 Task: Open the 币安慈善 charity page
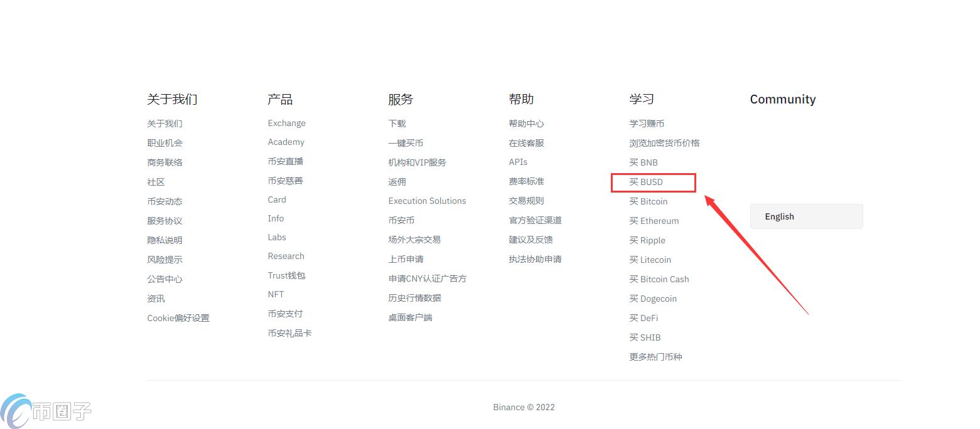coord(286,181)
